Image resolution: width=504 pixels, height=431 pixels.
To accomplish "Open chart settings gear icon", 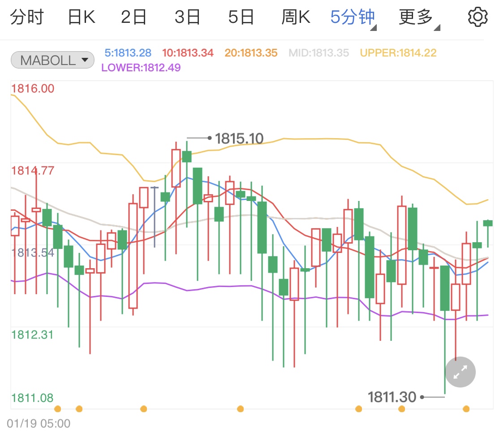I will click(478, 17).
